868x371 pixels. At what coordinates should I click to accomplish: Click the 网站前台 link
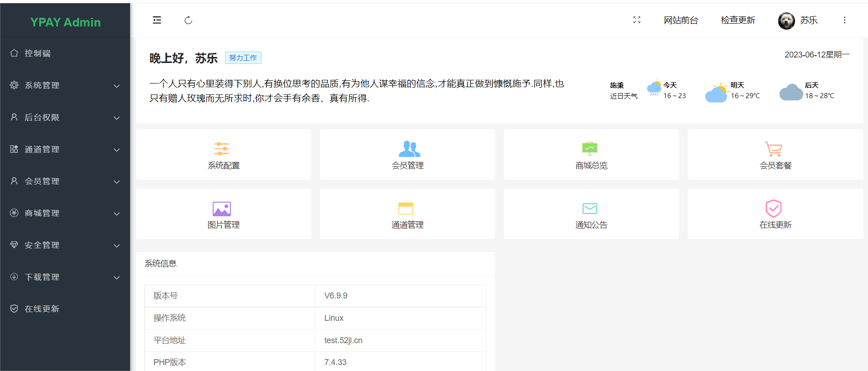[680, 20]
